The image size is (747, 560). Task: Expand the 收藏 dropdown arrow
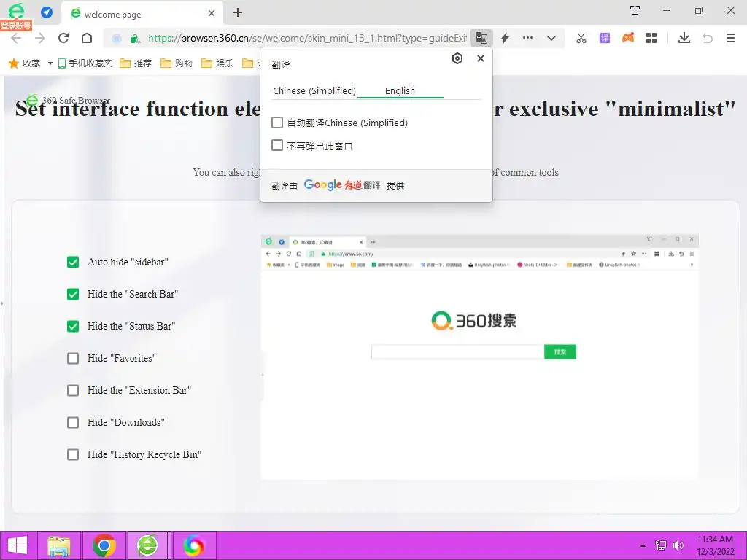click(50, 63)
